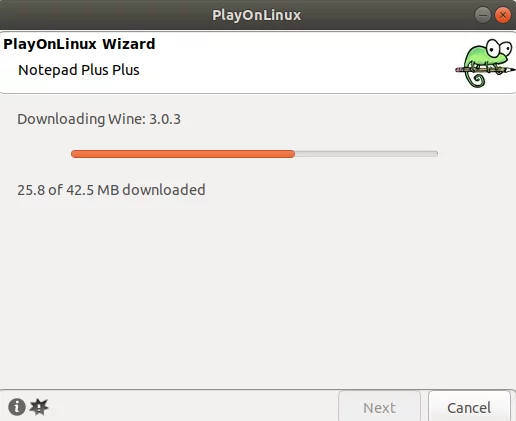Viewport: 516px width, 421px height.
Task: Minimize the PlayOnLinux window
Action: [x=483, y=15]
